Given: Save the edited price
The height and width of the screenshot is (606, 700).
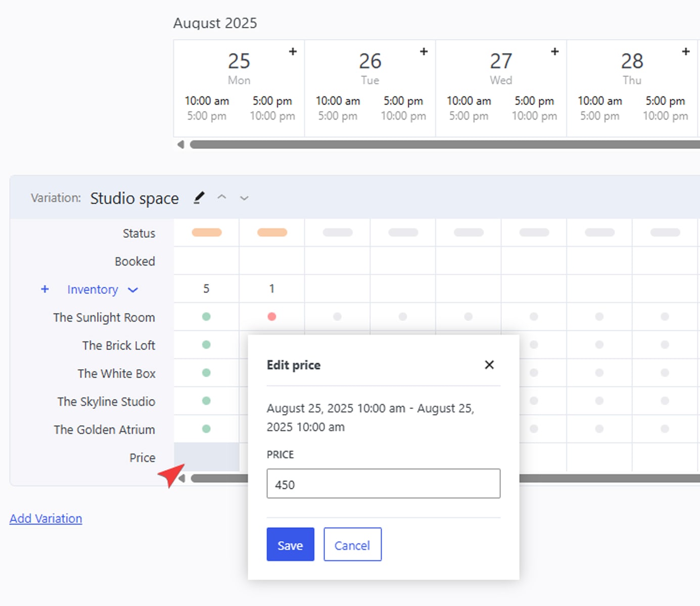Looking at the screenshot, I should (x=290, y=544).
